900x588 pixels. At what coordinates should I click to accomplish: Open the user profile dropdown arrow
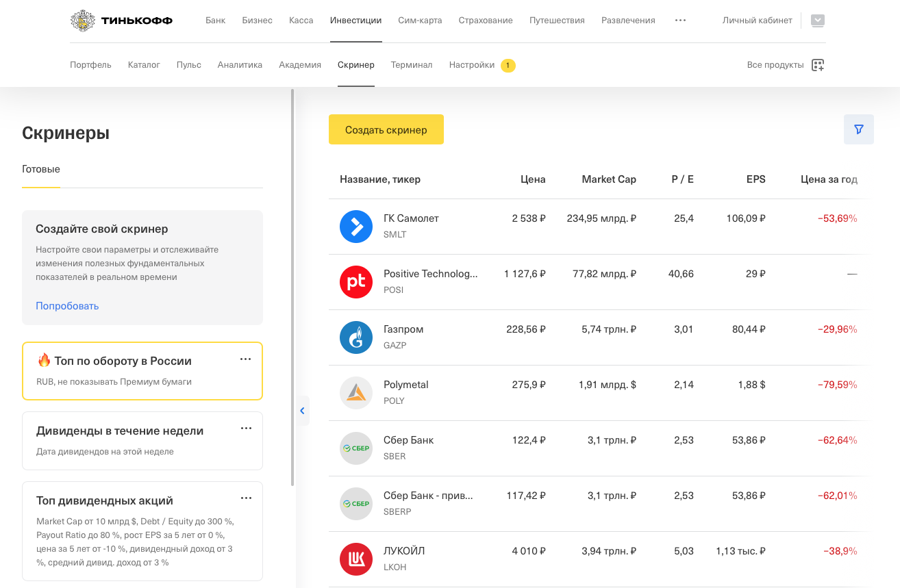(x=818, y=21)
